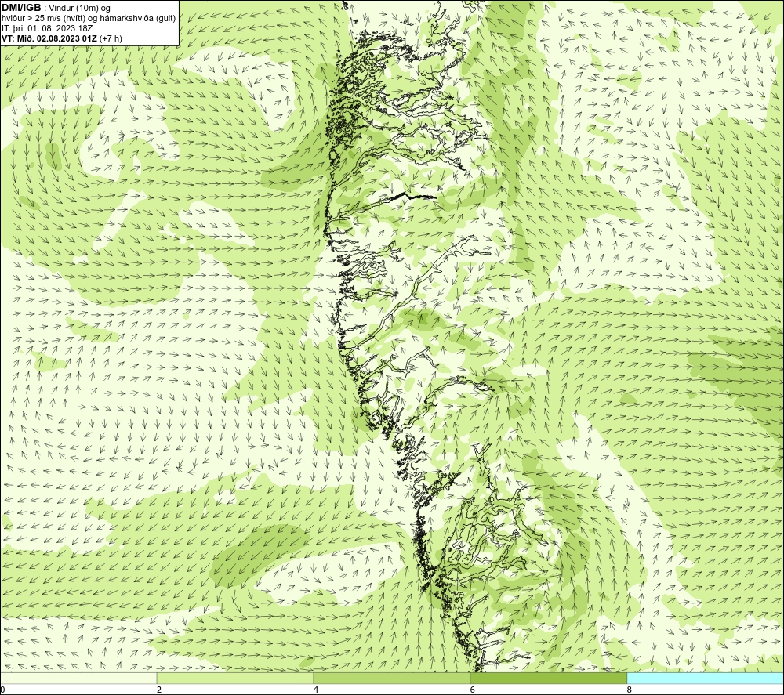Click the scale label '0'
The height and width of the screenshot is (695, 784).
(x=2, y=690)
